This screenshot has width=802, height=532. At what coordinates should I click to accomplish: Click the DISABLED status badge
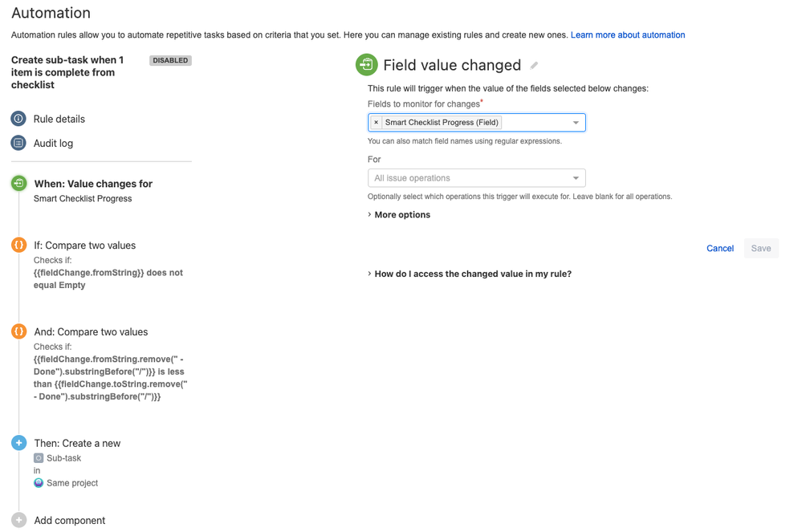[170, 60]
